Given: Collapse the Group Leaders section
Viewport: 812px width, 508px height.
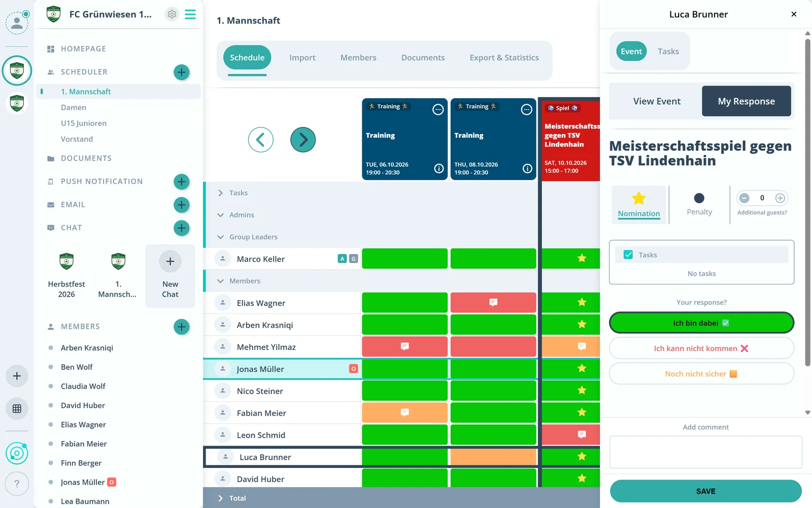Looking at the screenshot, I should (x=220, y=237).
